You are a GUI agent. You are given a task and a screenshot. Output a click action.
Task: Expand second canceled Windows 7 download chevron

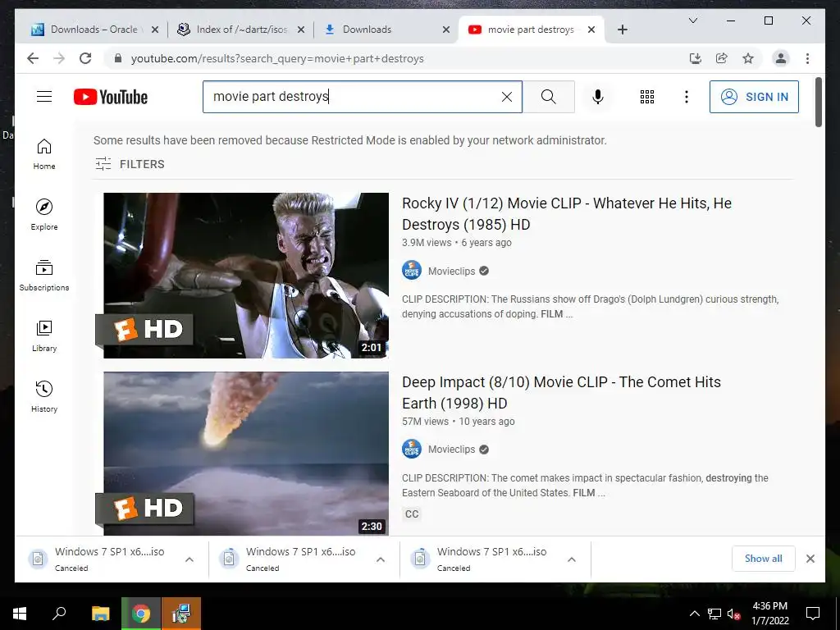381,559
